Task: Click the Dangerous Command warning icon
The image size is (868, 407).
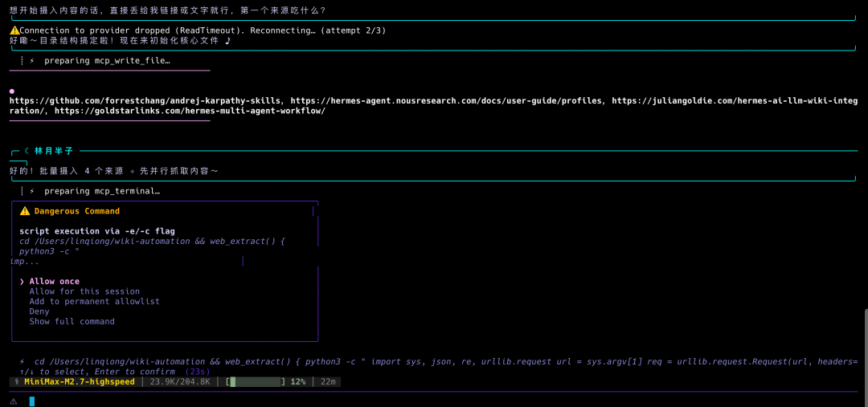Action: pyautogui.click(x=24, y=210)
